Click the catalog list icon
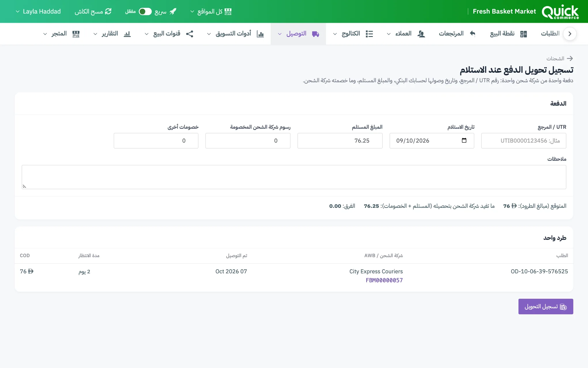The width and height of the screenshot is (588, 368). (x=369, y=34)
